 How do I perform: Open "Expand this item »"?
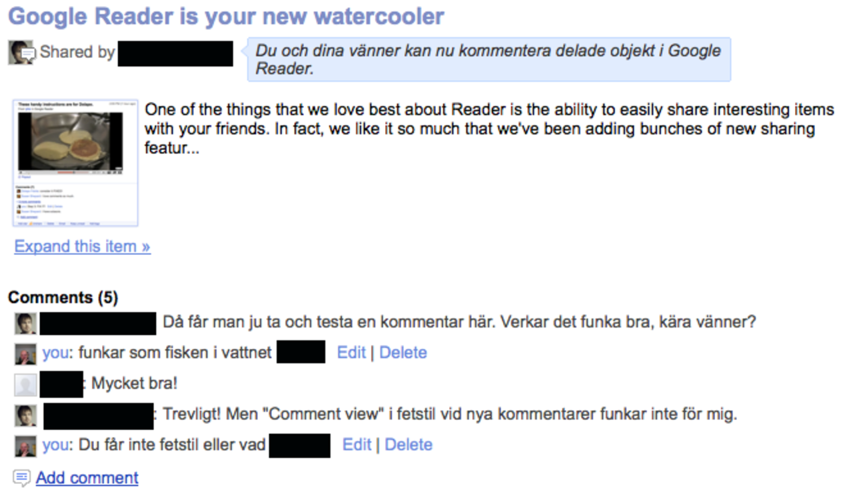coord(81,246)
